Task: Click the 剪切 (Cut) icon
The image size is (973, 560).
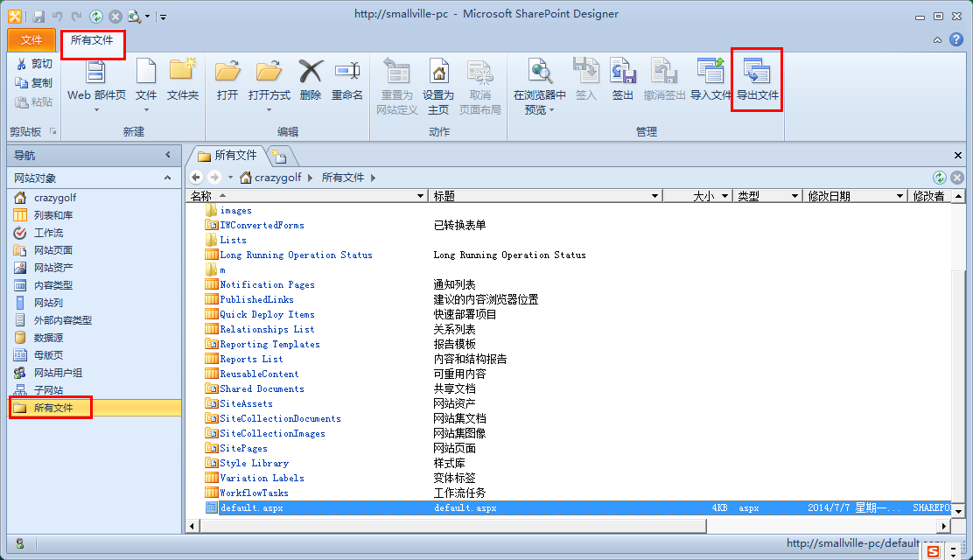Action: tap(22, 64)
